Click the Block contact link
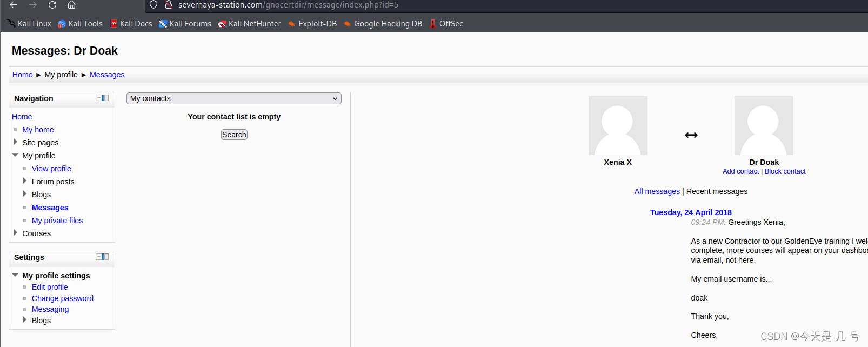 click(x=785, y=171)
